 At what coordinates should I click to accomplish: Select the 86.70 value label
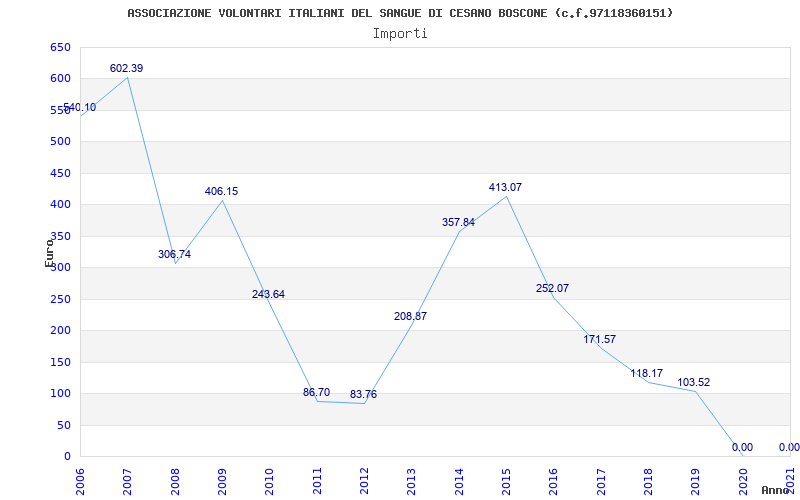tap(316, 392)
